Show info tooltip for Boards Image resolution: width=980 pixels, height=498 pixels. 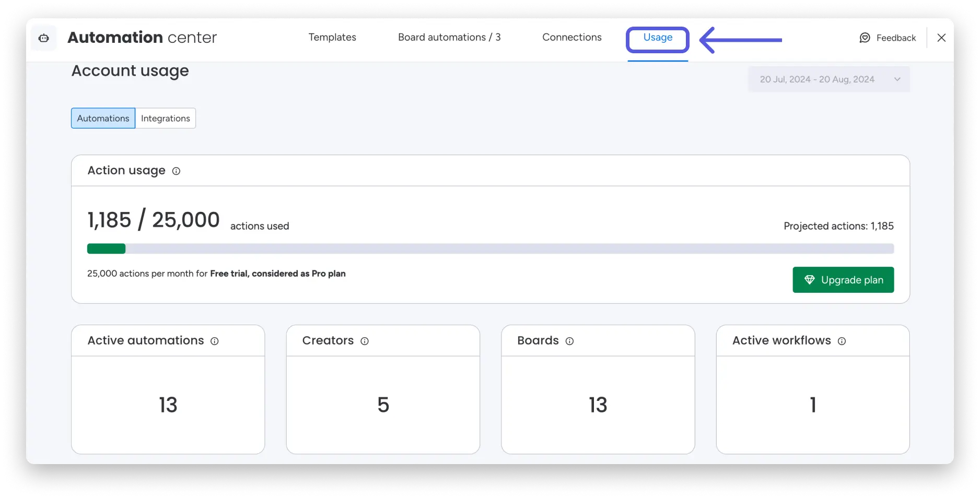point(570,341)
